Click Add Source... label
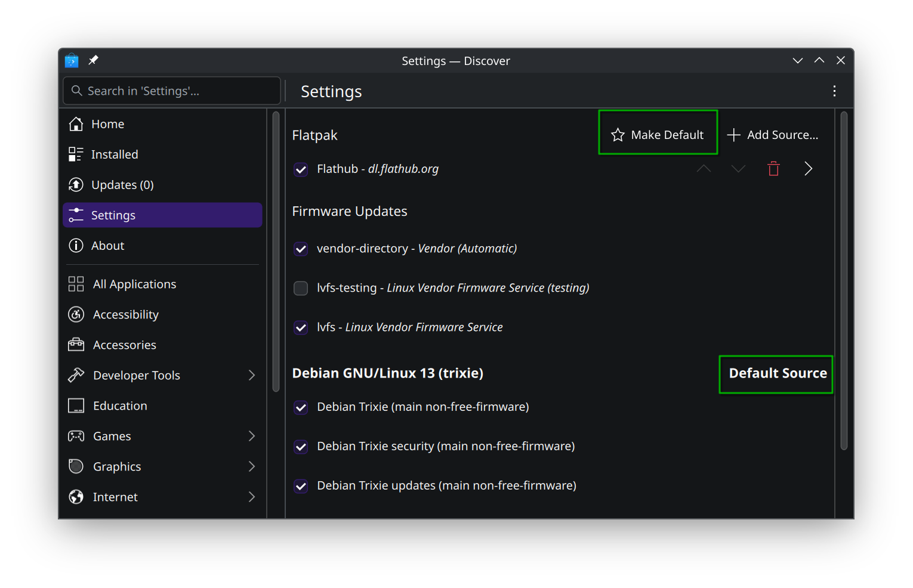 click(x=782, y=135)
